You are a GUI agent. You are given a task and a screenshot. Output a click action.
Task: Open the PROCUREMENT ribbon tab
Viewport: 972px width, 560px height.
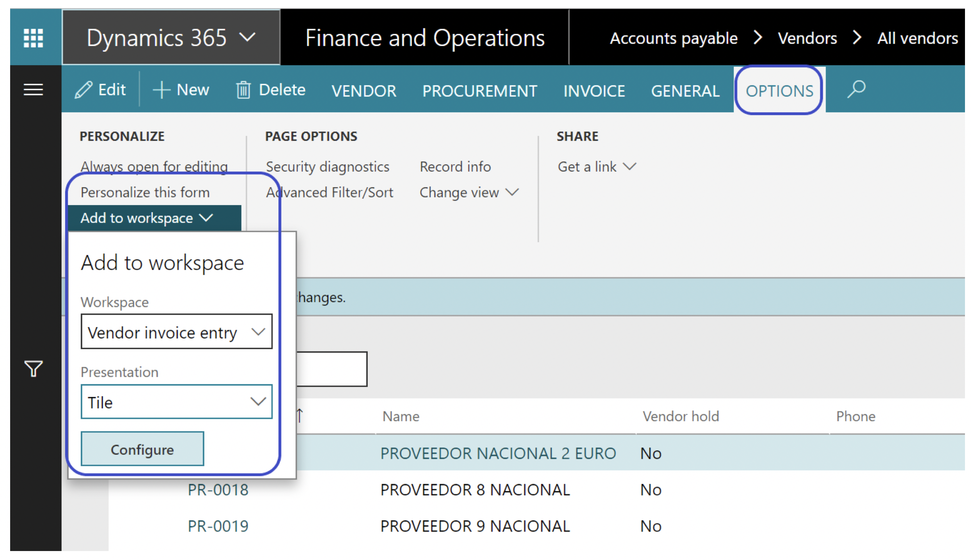click(x=479, y=91)
